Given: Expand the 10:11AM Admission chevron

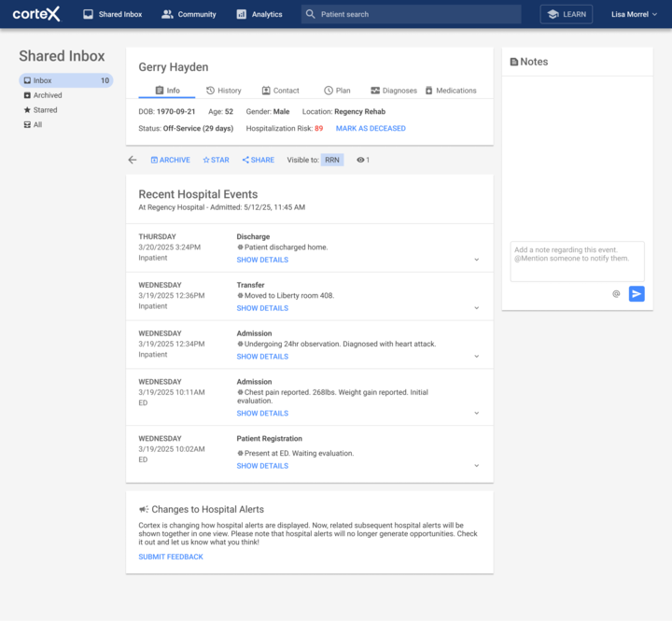Looking at the screenshot, I should (477, 413).
